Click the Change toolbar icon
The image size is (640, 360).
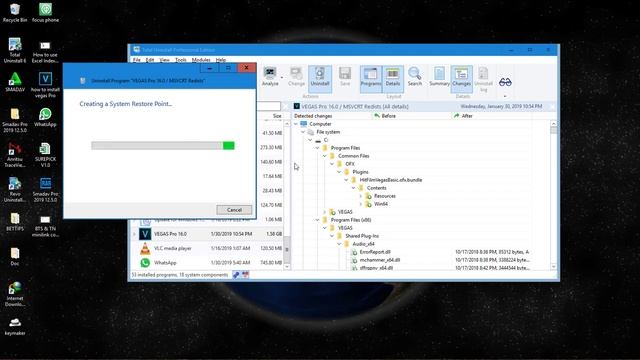pyautogui.click(x=296, y=77)
